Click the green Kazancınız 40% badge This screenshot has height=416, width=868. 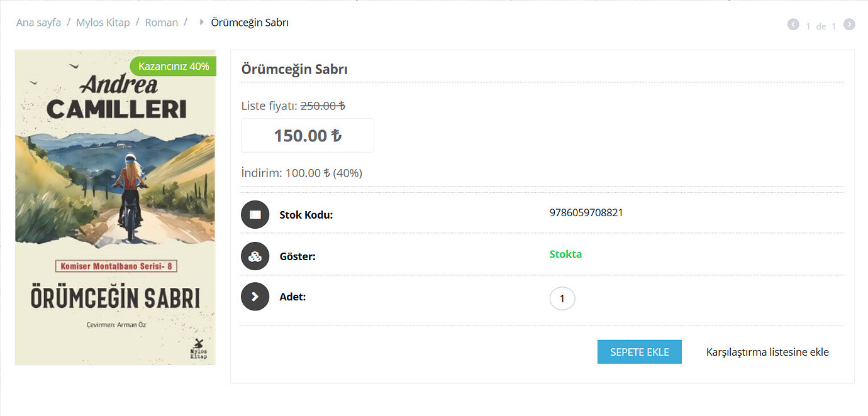(173, 66)
